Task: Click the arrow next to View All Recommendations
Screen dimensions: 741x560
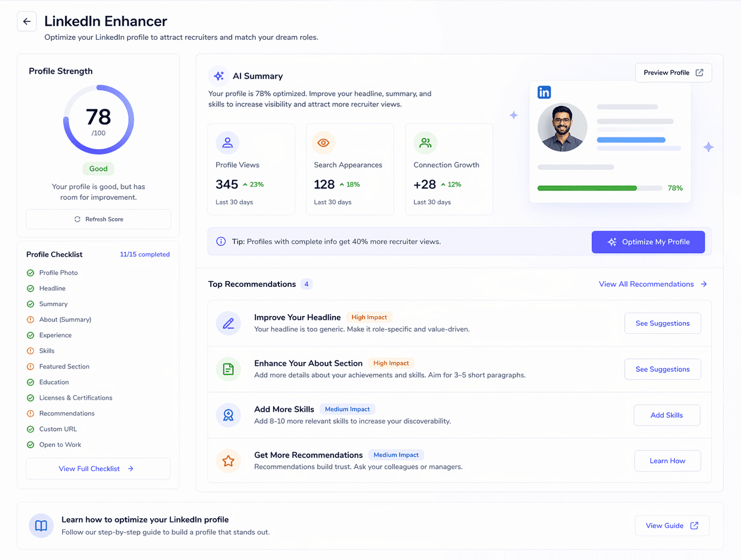Action: pyautogui.click(x=704, y=284)
